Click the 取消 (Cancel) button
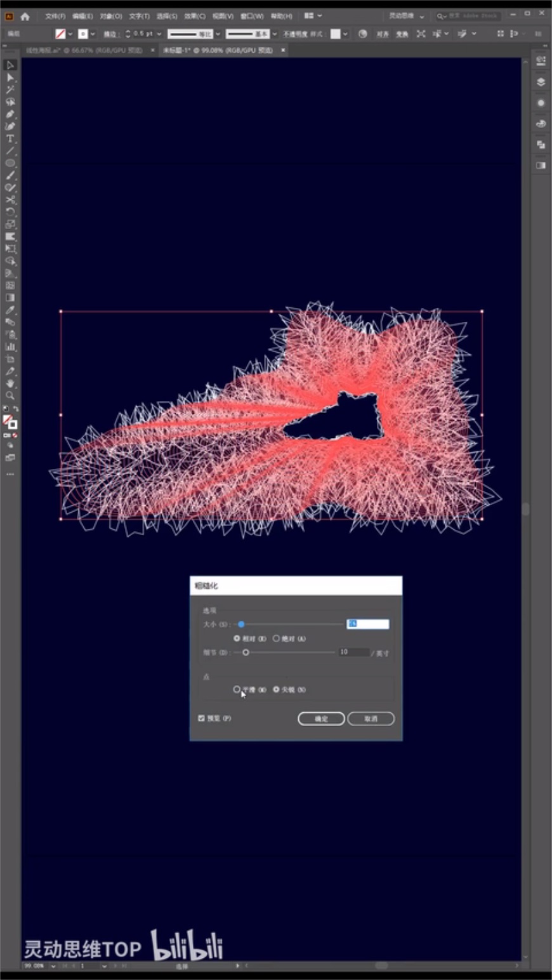 [371, 718]
